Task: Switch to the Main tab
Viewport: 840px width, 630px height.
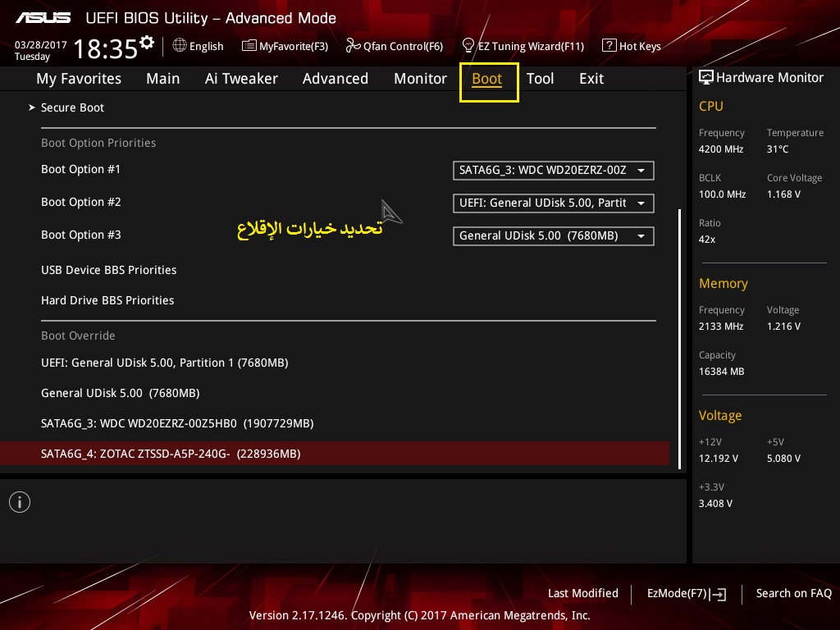Action: 163,79
